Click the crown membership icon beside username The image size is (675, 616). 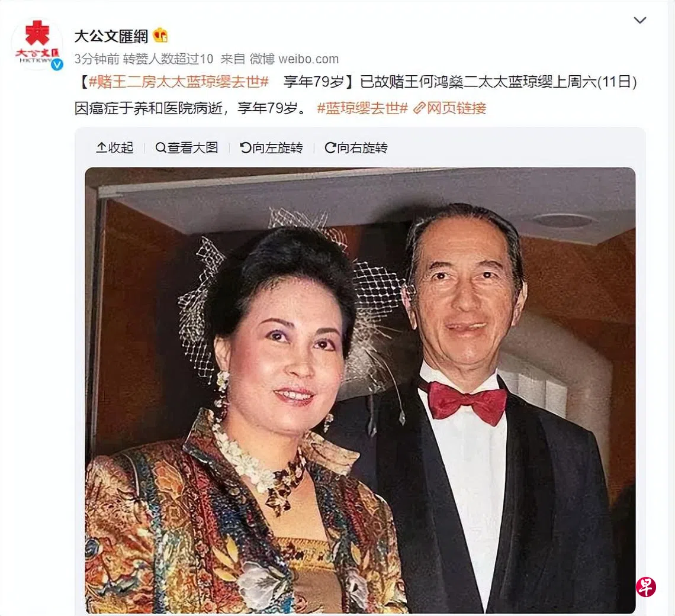click(x=160, y=36)
